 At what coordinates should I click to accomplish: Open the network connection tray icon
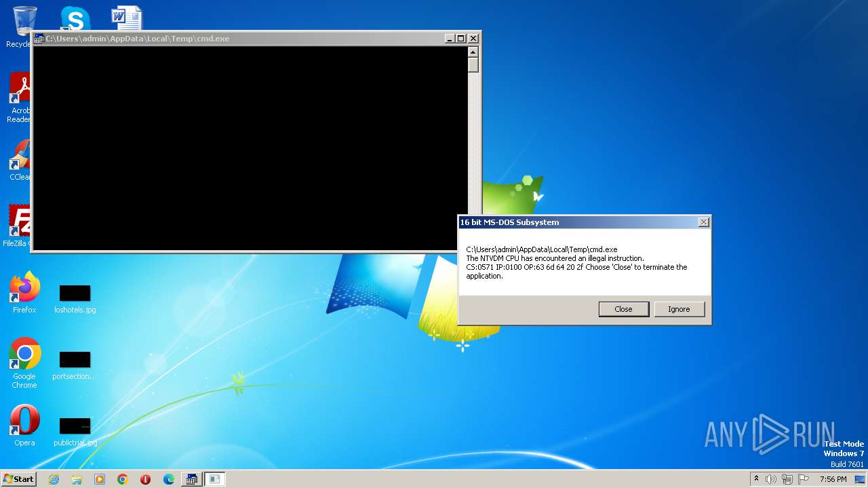[787, 479]
